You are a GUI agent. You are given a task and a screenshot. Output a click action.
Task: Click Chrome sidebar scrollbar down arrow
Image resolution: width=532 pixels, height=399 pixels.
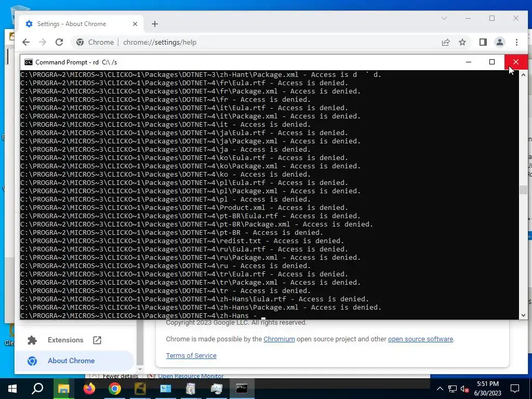[x=140, y=369]
